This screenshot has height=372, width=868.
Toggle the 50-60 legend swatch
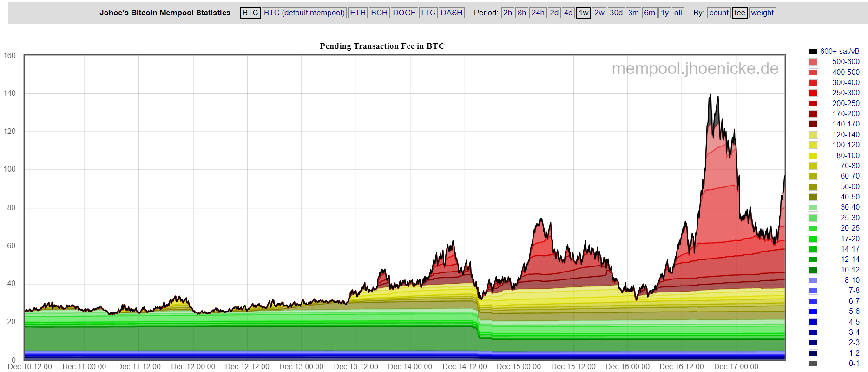pyautogui.click(x=813, y=186)
